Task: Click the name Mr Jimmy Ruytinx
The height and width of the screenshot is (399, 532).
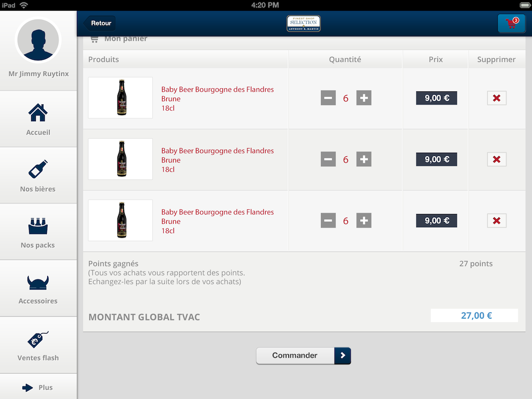Action: click(x=38, y=74)
